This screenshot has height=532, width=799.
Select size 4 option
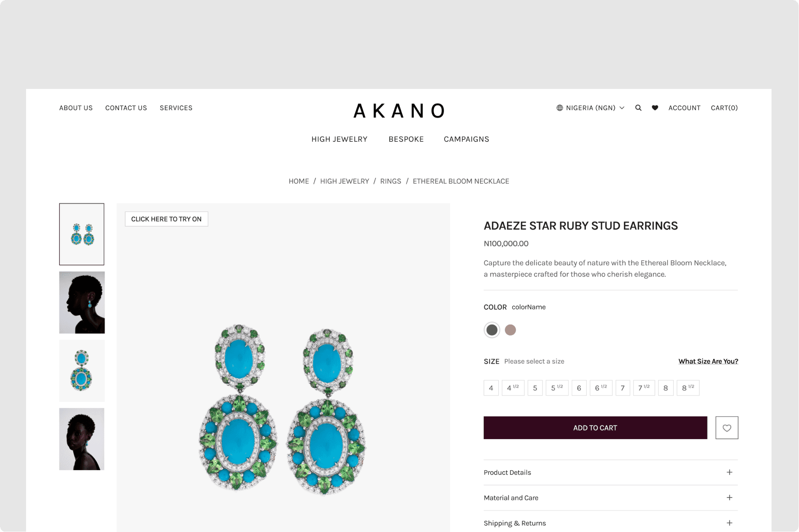[x=491, y=388]
